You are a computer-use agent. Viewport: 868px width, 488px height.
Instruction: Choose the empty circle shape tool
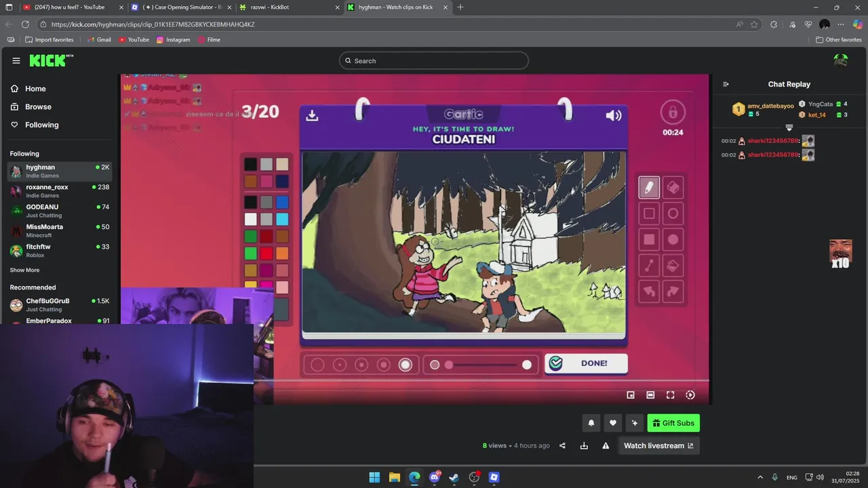point(673,213)
